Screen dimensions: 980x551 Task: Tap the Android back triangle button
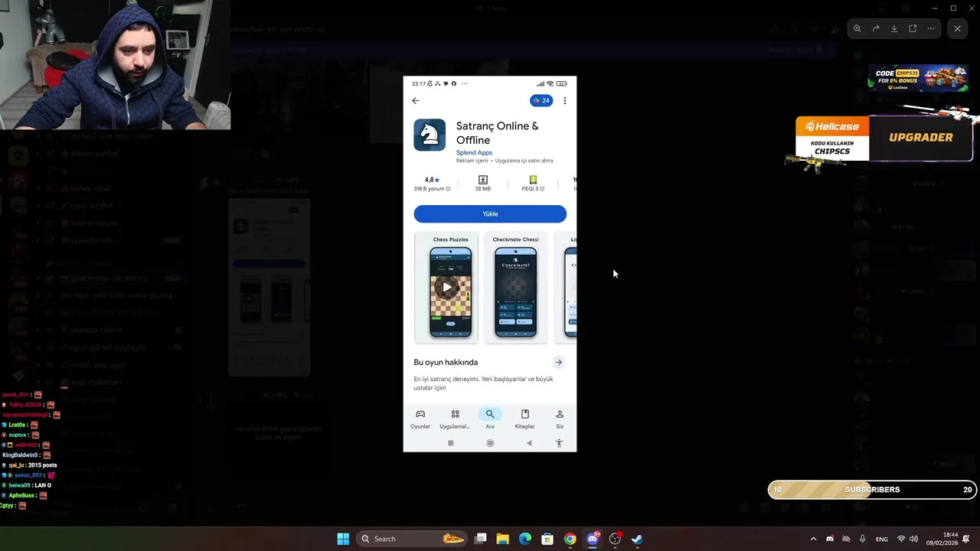coord(529,443)
